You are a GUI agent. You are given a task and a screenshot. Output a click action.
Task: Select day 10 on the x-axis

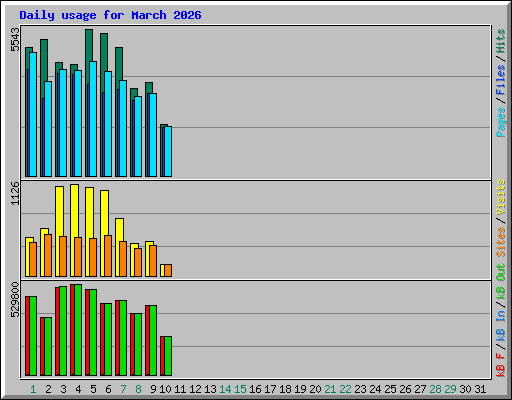coord(165,389)
